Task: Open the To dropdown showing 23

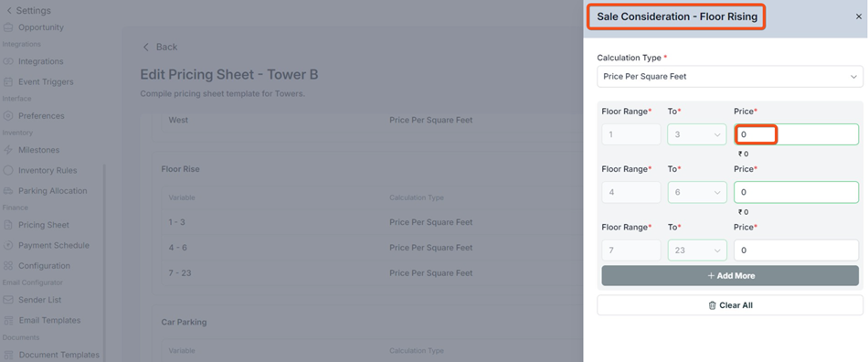Action: tap(696, 250)
